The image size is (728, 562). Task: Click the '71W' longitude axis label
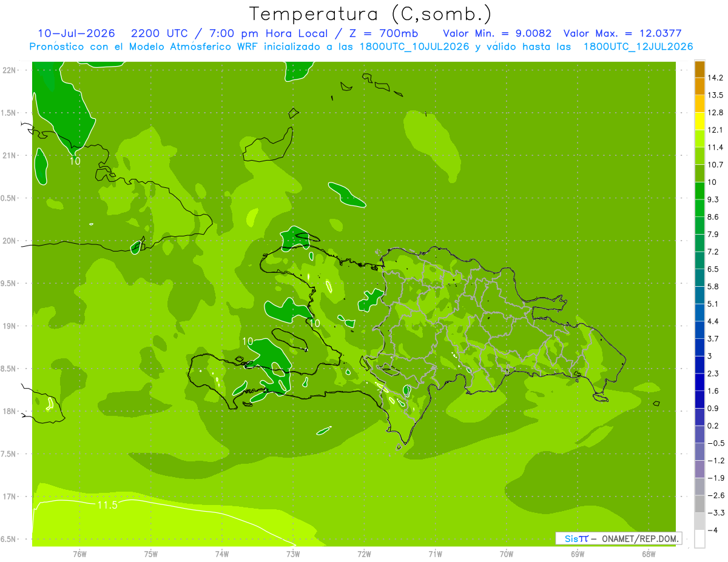pos(435,554)
